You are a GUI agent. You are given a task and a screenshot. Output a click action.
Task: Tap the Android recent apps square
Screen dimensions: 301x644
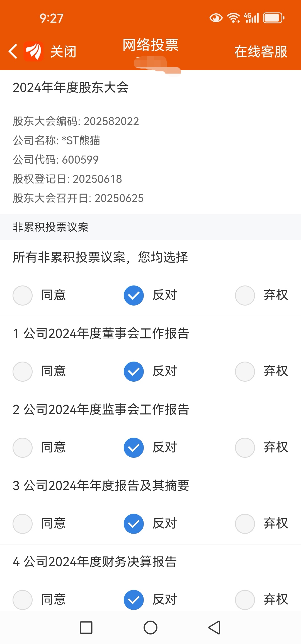click(x=86, y=628)
